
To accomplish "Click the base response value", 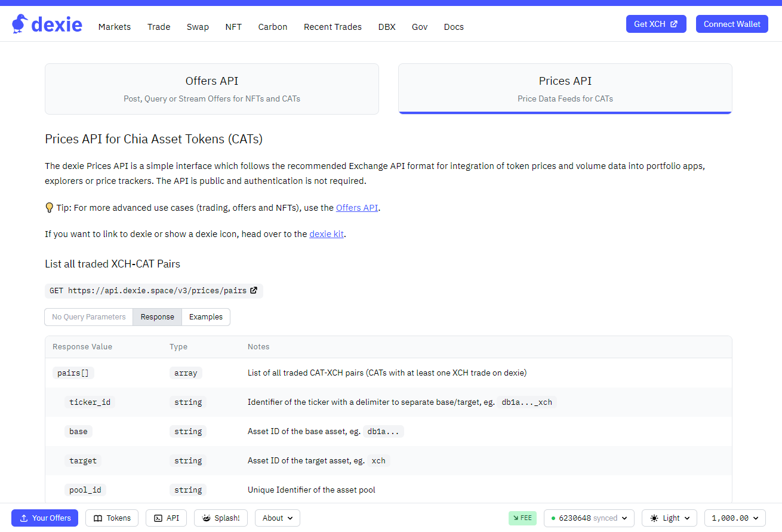I will [78, 432].
